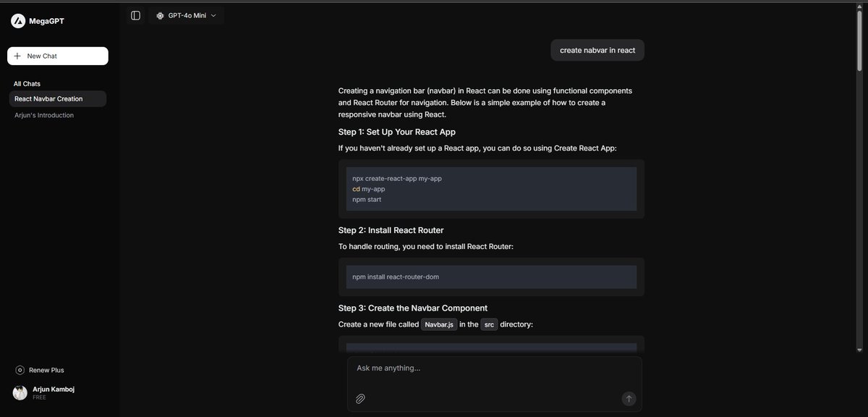Select the React Navbar Creation chat
Screen dimensions: 868x417
[x=58, y=98]
